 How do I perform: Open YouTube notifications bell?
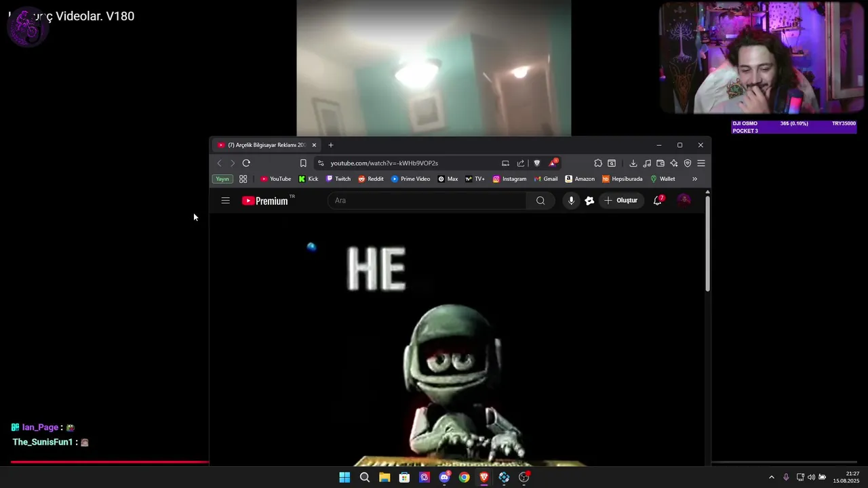(x=658, y=201)
